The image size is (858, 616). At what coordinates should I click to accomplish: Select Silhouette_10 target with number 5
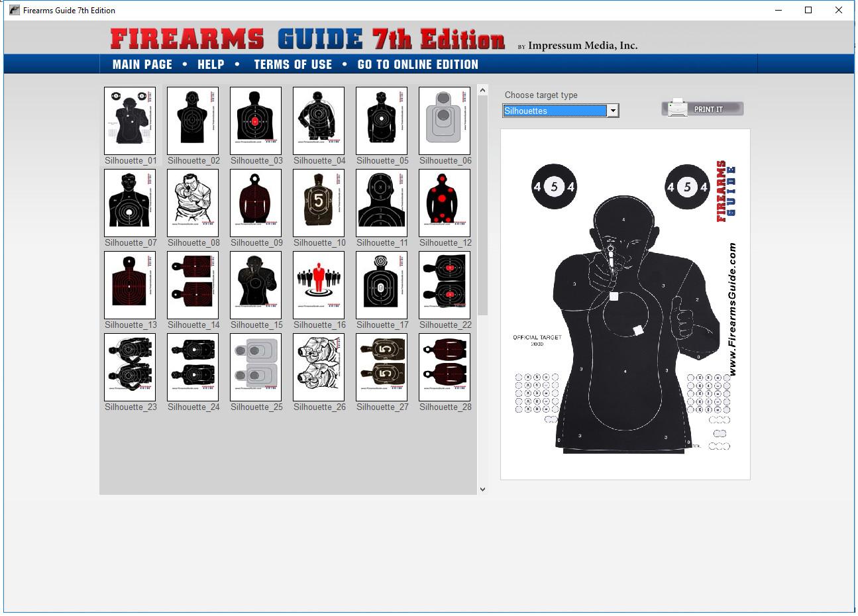click(x=319, y=203)
